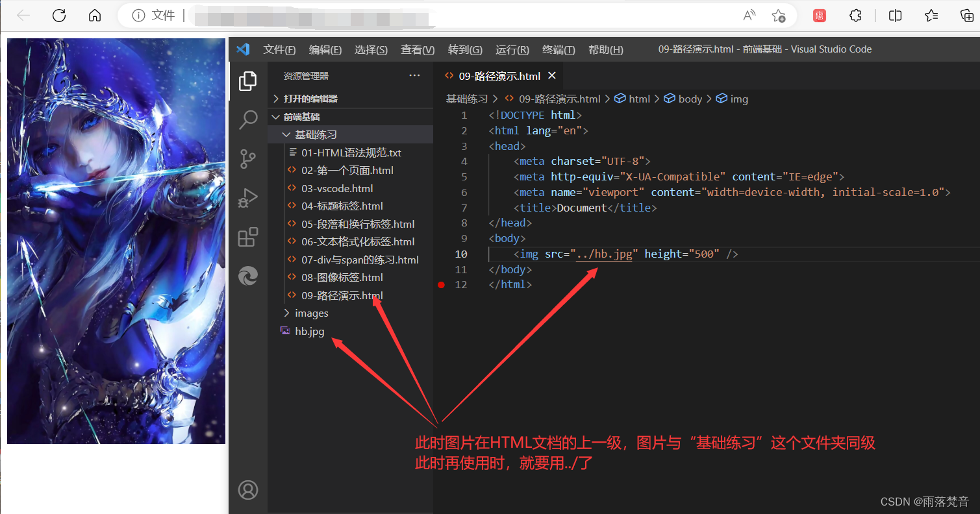Open 选择(S) menu
Viewport: 980px width, 514px height.
click(x=371, y=50)
